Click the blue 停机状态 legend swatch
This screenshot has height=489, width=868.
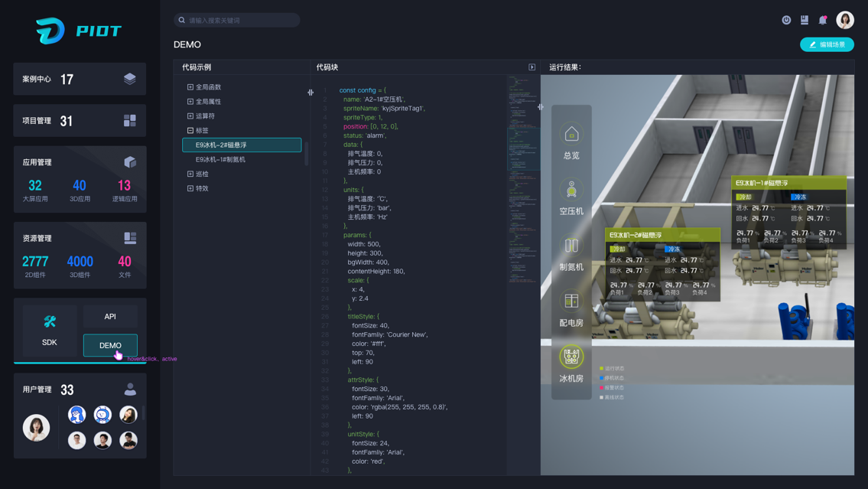click(601, 378)
